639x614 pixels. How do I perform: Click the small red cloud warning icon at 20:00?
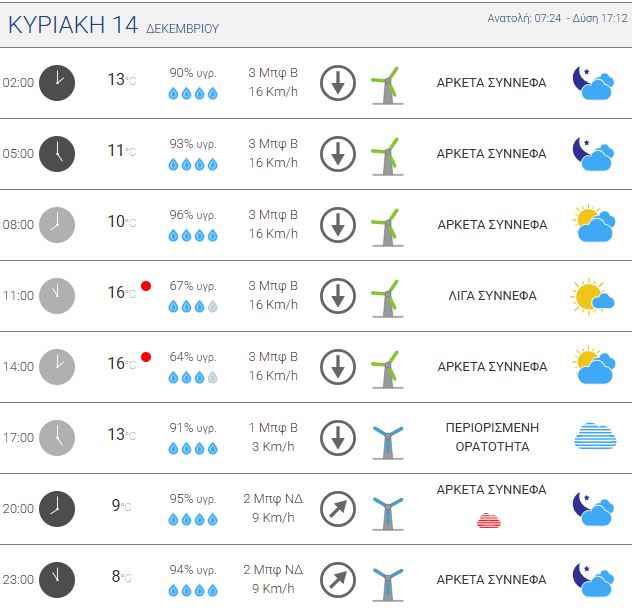489,520
